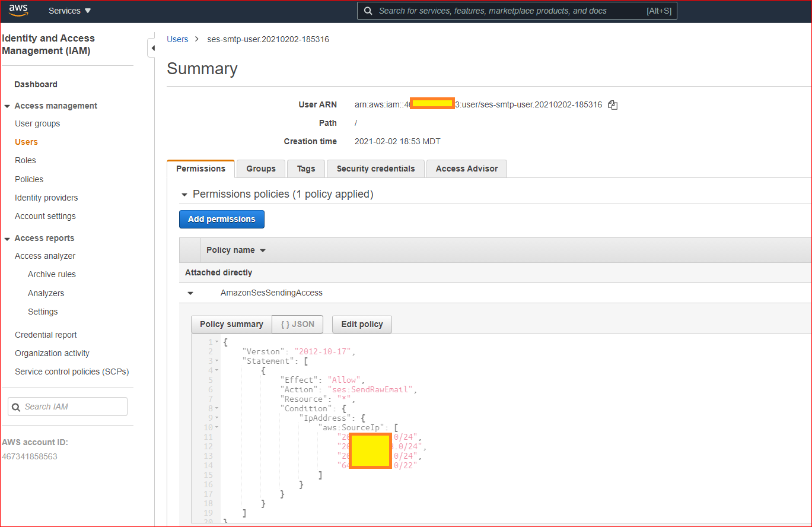The width and height of the screenshot is (812, 527).
Task: Fold the block at line 4 arrow
Action: tap(217, 371)
